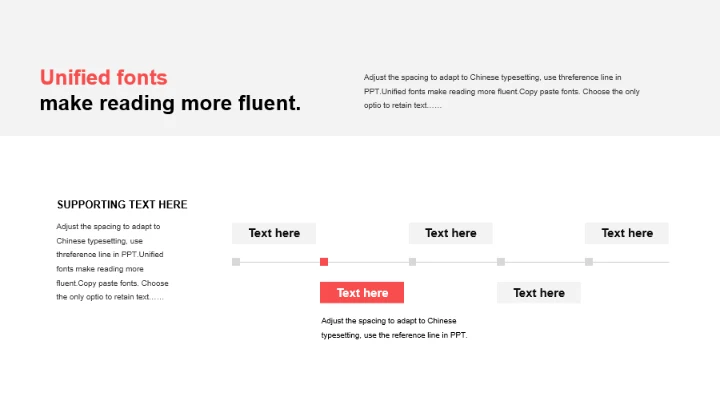720x404 pixels.
Task: Click the gray marker right after the red one
Action: 412,262
